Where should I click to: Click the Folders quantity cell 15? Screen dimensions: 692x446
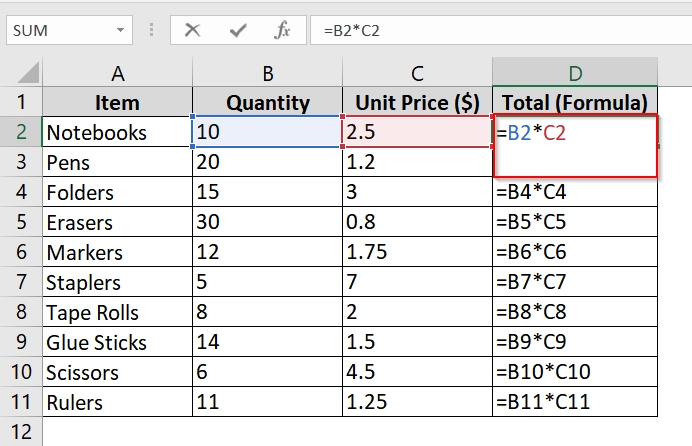tap(267, 192)
